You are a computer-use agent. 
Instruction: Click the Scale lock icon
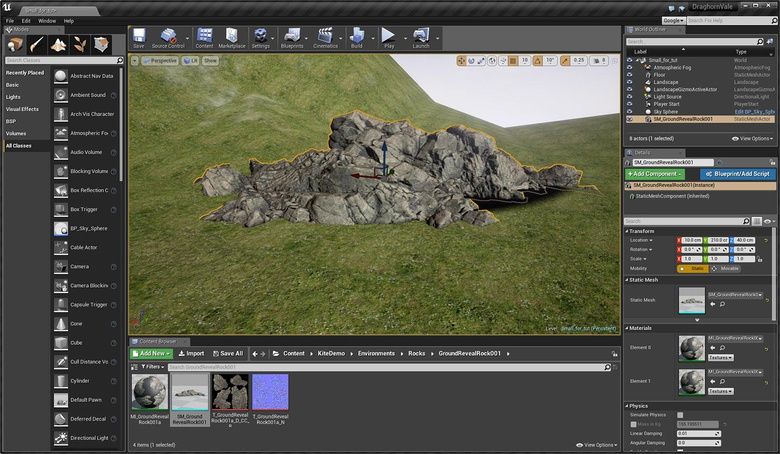[760, 259]
